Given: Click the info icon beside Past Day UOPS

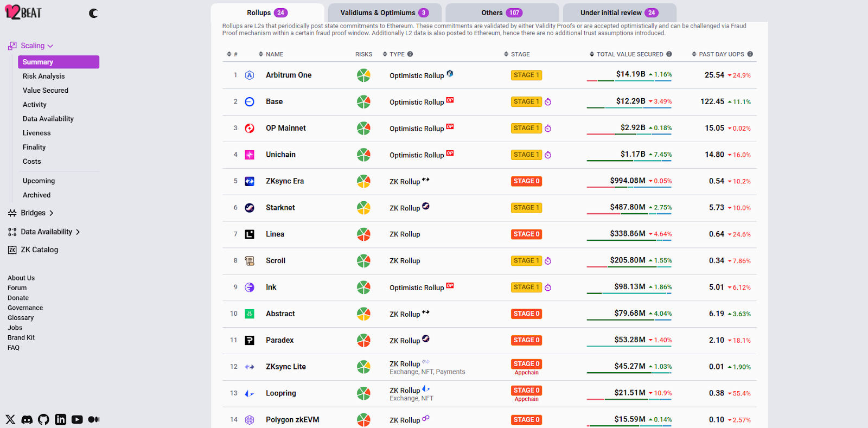Looking at the screenshot, I should (x=750, y=54).
